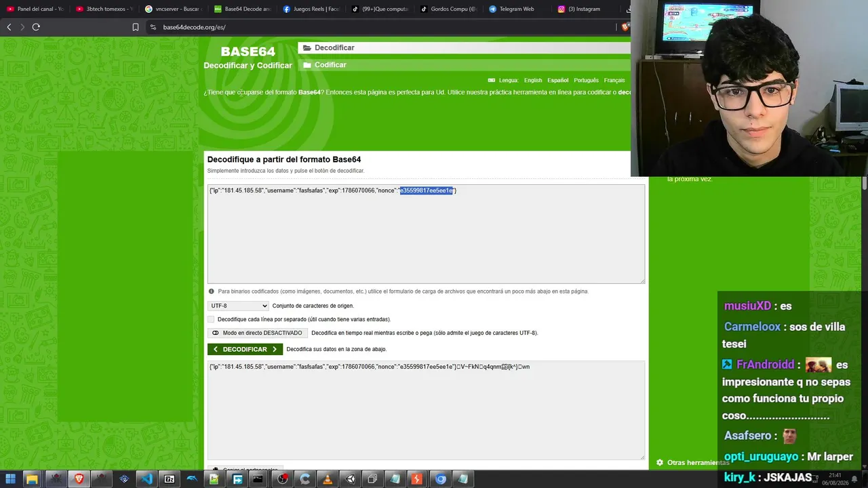Open the Brave browser taskbar icon

point(79,479)
